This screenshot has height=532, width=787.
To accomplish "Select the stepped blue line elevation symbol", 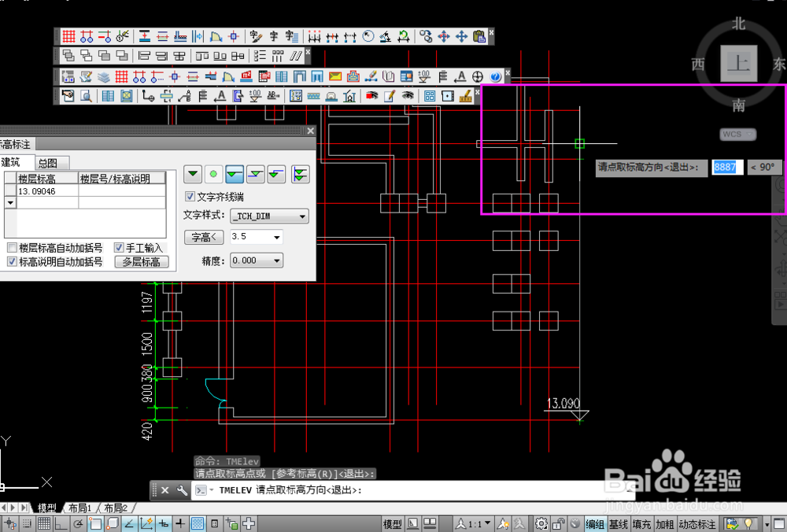I will click(x=276, y=174).
